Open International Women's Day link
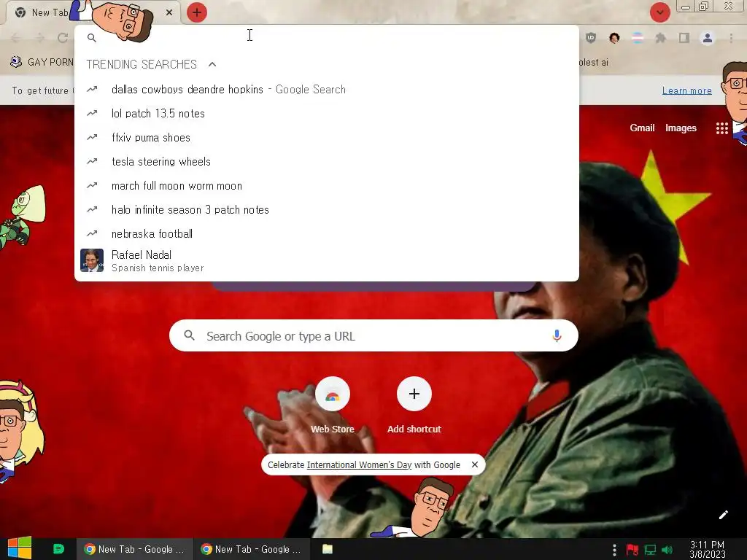This screenshot has width=747, height=560. [x=359, y=464]
